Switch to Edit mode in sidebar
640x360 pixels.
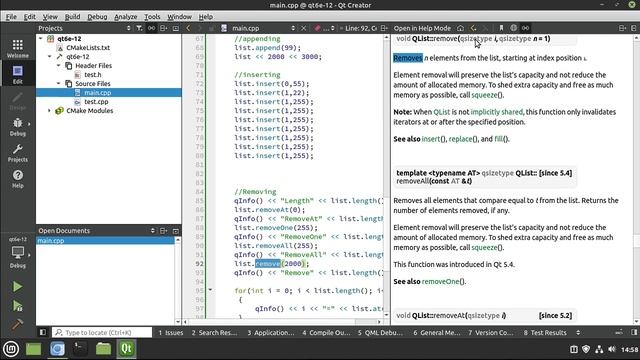18,74
